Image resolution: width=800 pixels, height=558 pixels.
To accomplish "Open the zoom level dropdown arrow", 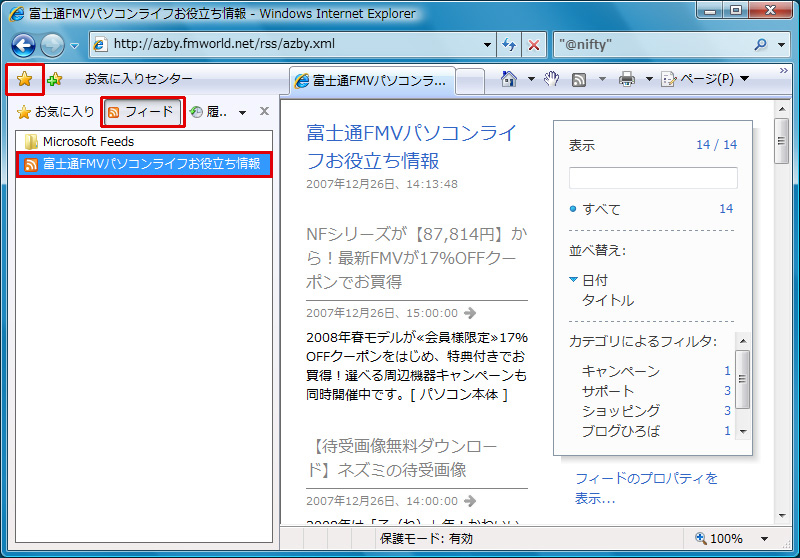I will click(764, 539).
